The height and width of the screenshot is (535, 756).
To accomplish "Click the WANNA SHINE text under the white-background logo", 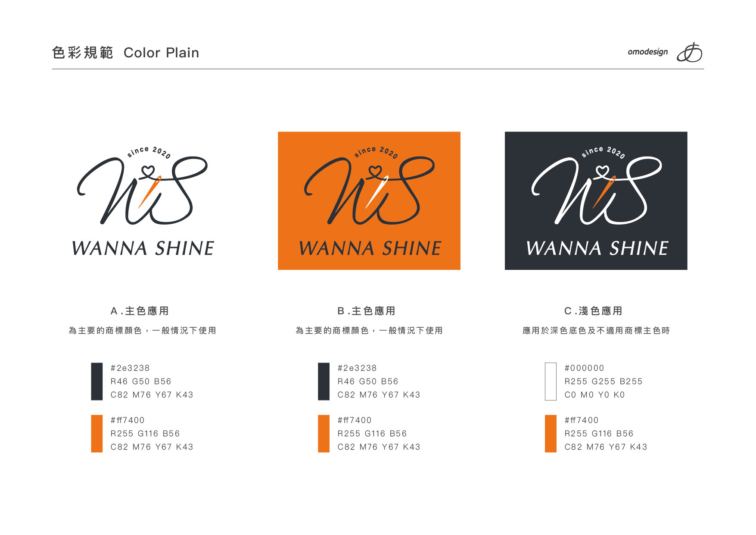I will [x=143, y=248].
